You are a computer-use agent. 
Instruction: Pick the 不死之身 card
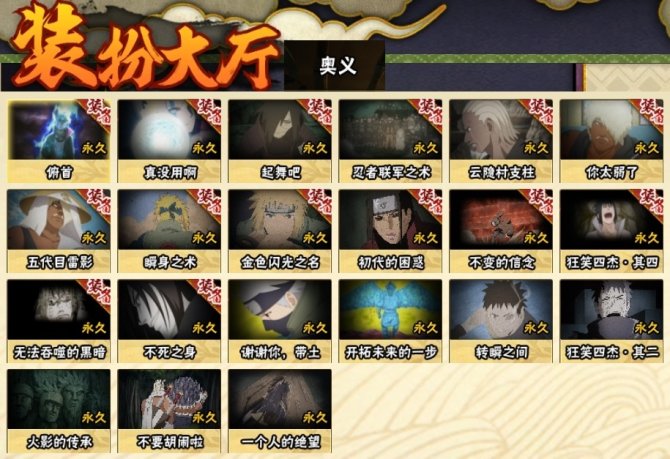point(169,321)
